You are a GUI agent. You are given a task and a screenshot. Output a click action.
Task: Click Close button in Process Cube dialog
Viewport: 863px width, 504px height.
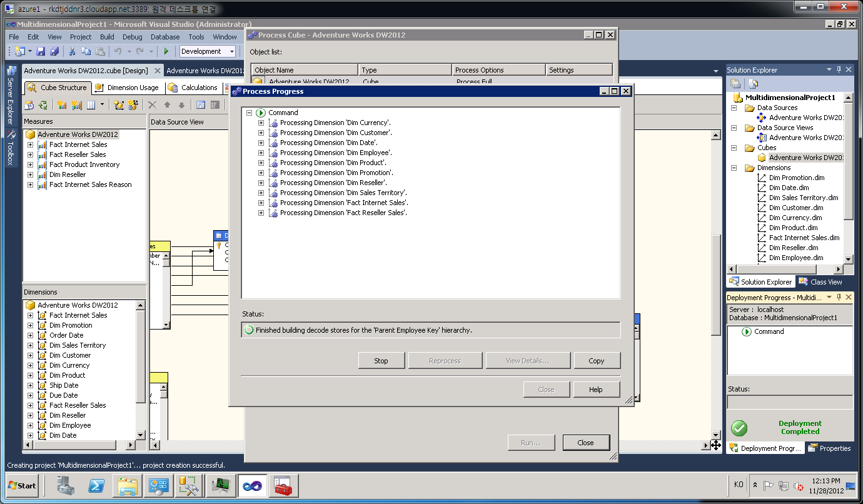point(586,443)
